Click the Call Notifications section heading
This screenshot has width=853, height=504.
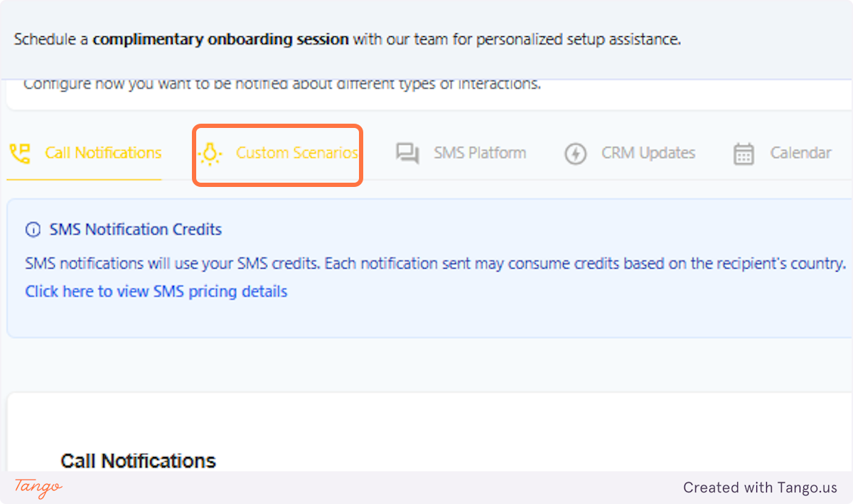(x=138, y=461)
